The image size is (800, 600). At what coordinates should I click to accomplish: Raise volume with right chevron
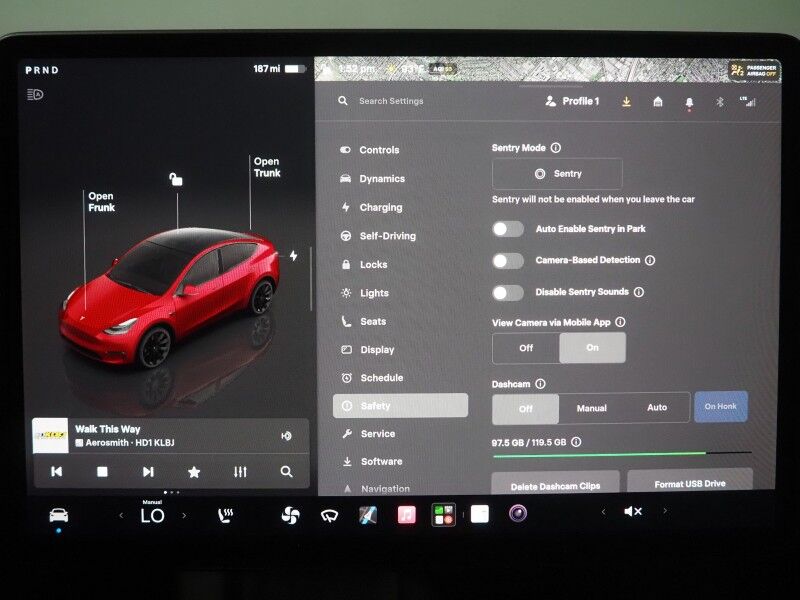tap(665, 510)
